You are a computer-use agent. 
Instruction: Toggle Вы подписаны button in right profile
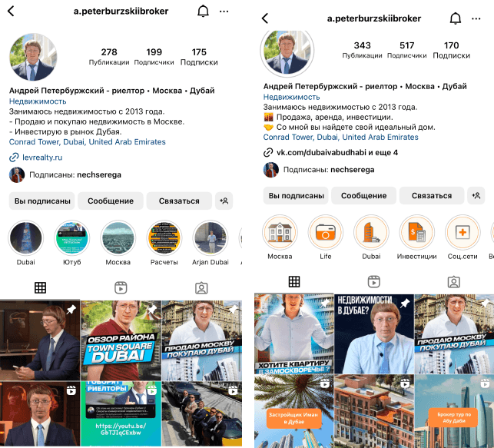[296, 196]
